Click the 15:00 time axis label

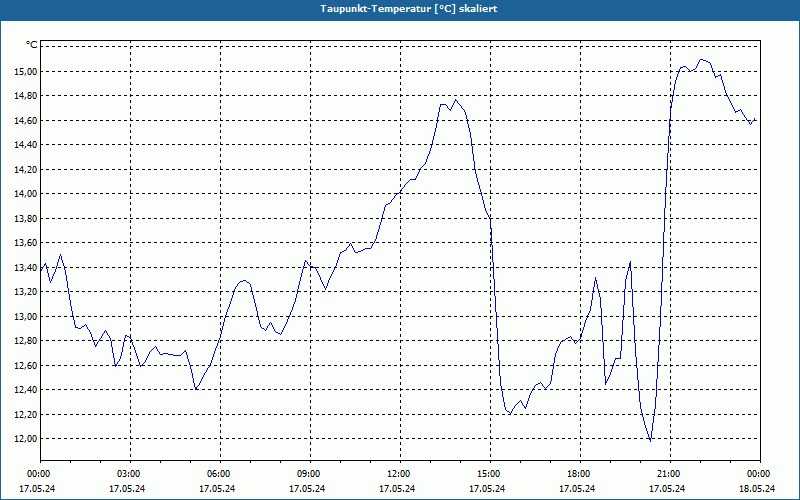[490, 474]
